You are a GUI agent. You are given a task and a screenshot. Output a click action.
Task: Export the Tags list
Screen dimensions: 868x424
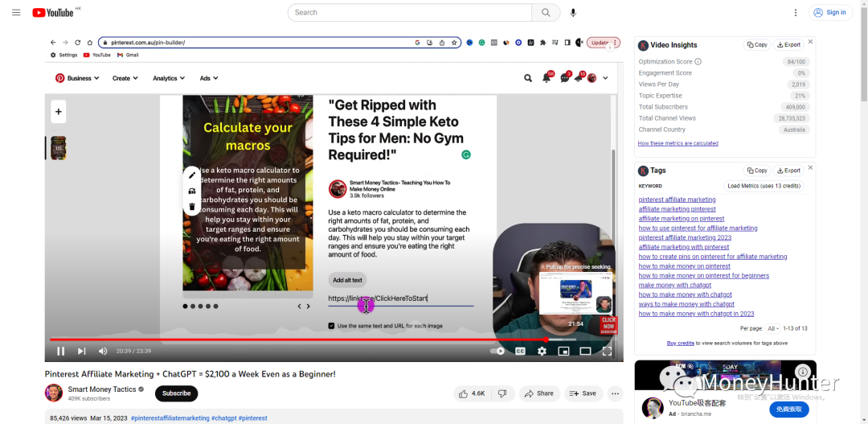pos(789,170)
